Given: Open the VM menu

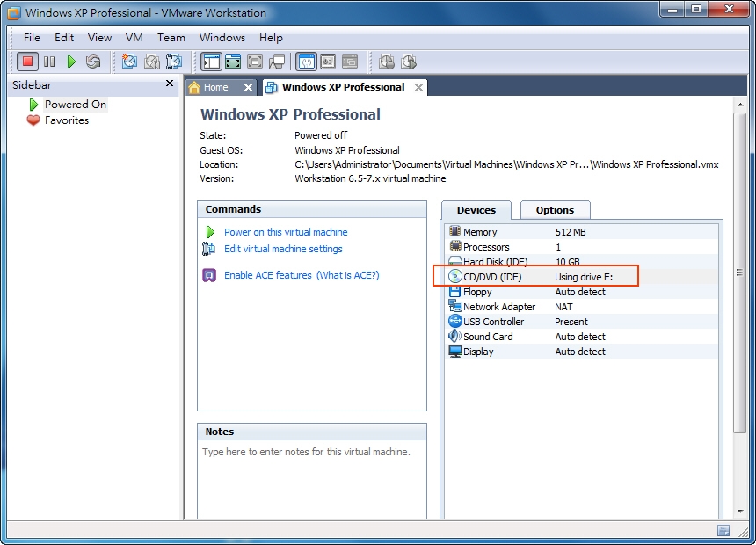Looking at the screenshot, I should (x=134, y=37).
